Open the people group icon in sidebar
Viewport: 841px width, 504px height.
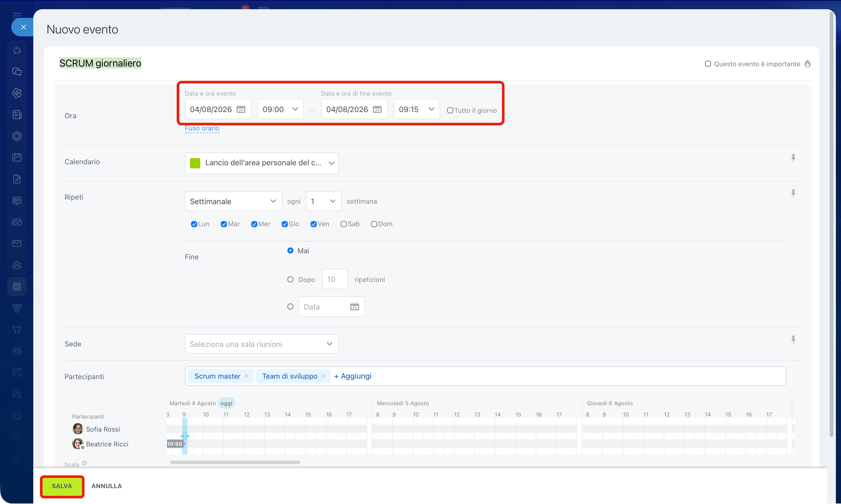pyautogui.click(x=17, y=265)
